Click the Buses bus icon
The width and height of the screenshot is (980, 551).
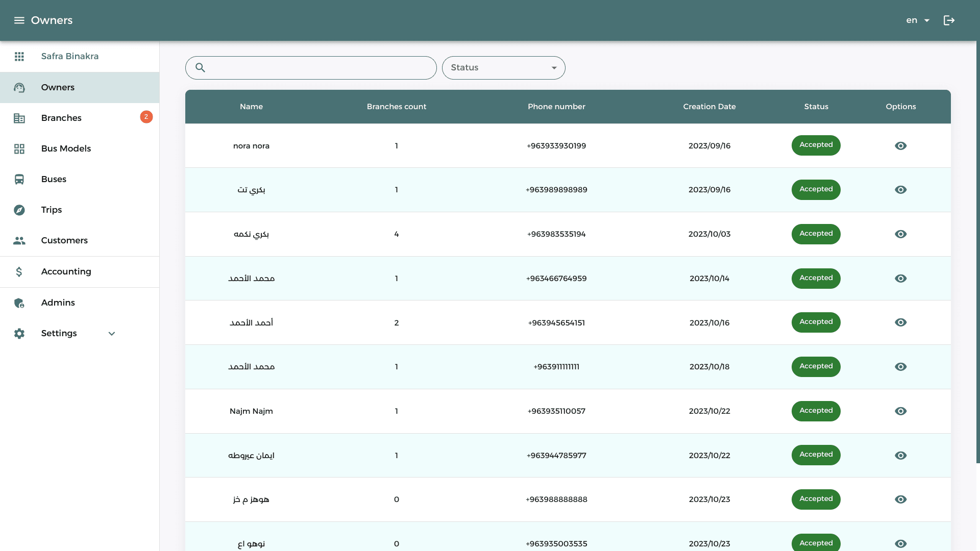(19, 180)
